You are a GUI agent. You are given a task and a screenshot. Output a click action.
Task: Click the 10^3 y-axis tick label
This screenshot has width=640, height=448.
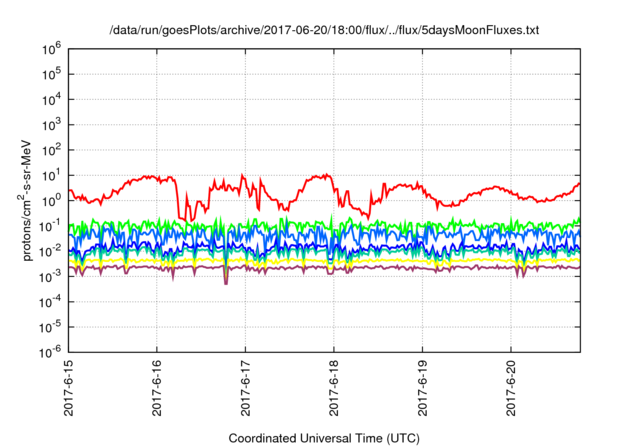tap(51, 125)
